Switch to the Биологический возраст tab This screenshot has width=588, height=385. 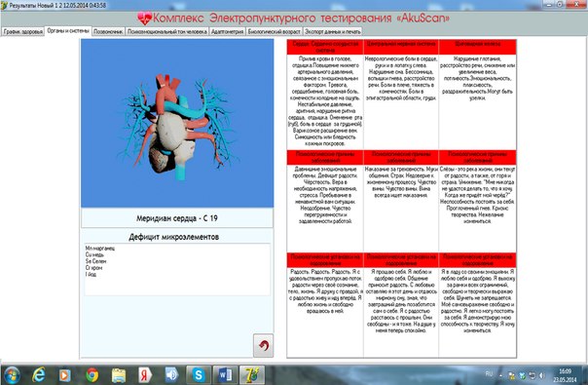(275, 31)
